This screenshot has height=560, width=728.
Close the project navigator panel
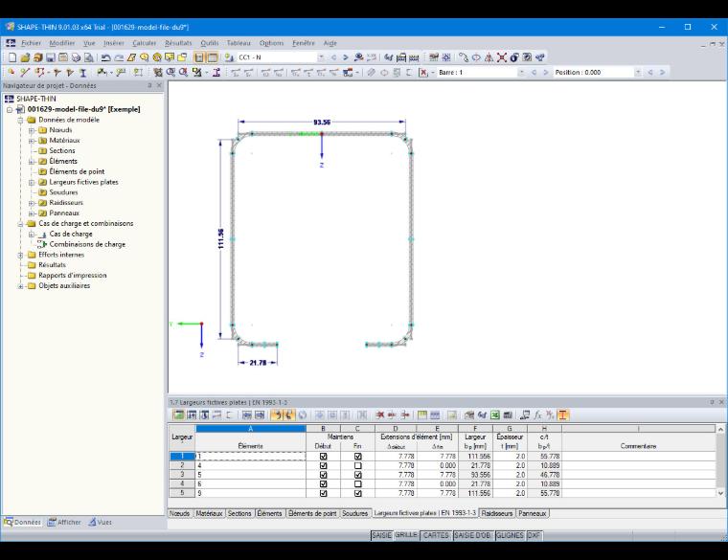click(x=159, y=86)
